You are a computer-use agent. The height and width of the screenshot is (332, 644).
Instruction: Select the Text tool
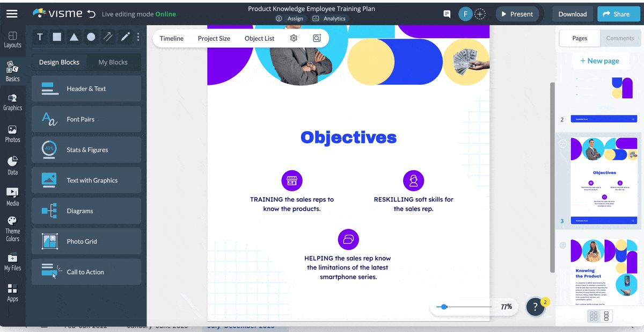point(40,37)
